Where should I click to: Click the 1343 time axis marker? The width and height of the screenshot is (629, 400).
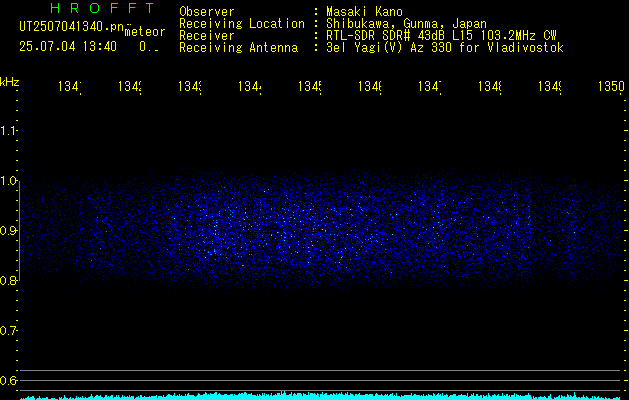(190, 87)
